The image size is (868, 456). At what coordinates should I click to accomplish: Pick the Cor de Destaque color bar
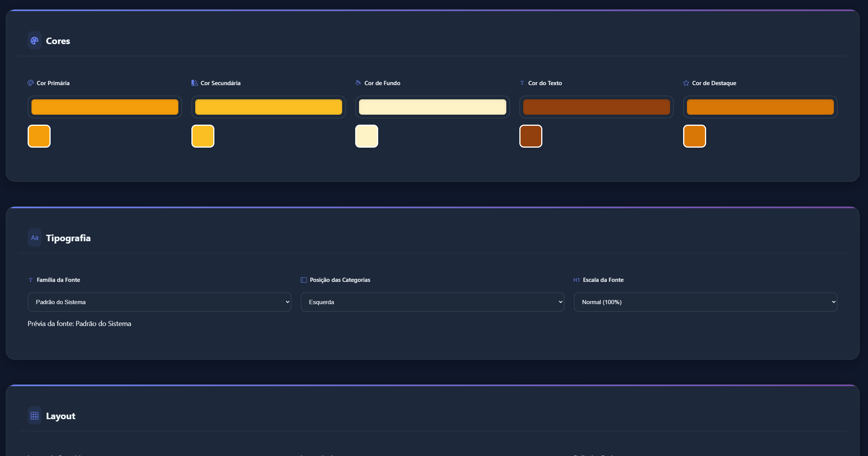760,107
